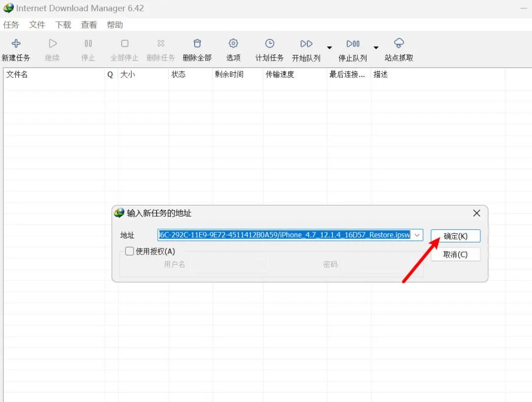
Task: Sort by Size (大小) column header
Action: [x=143, y=74]
